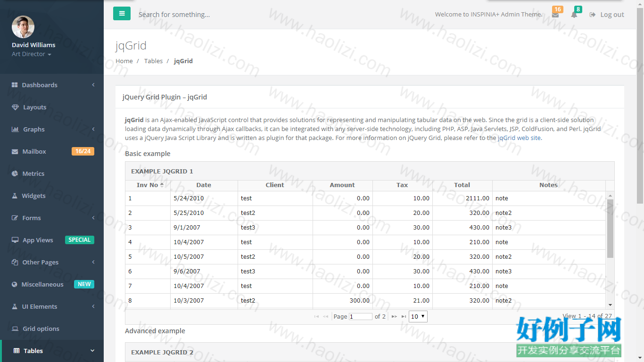Viewport: 644px width, 362px height.
Task: Open the bell notifications icon with badge 8
Action: click(x=574, y=15)
